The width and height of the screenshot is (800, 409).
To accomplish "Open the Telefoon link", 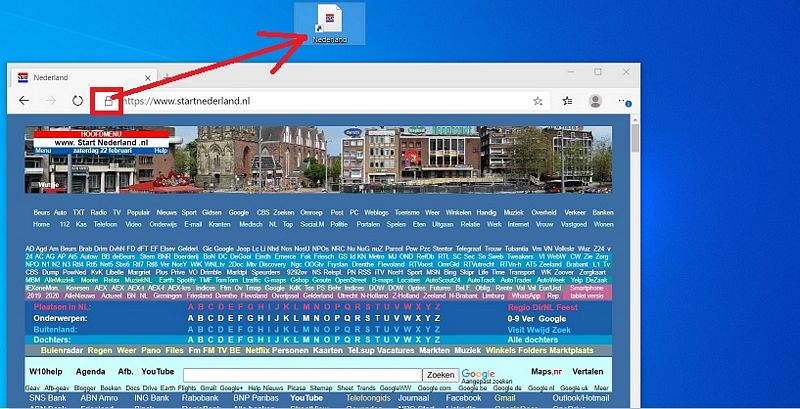I will click(105, 224).
